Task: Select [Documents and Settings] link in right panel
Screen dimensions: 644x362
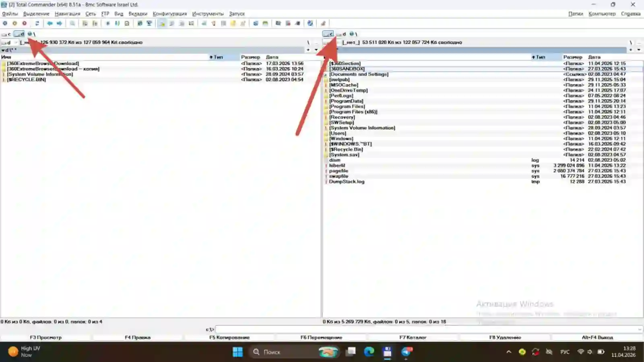Action: click(359, 74)
